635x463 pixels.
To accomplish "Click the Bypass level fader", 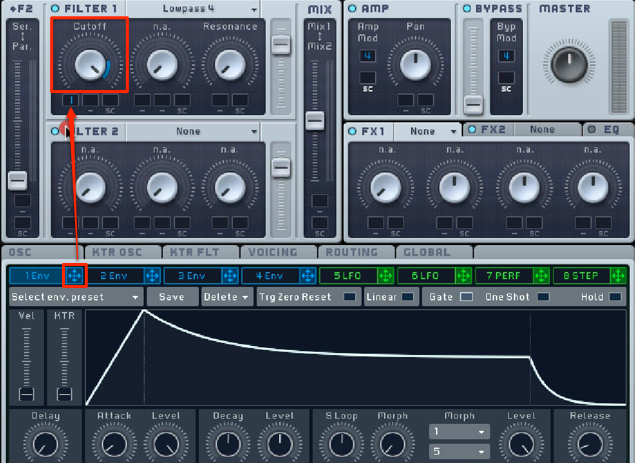I will click(473, 105).
